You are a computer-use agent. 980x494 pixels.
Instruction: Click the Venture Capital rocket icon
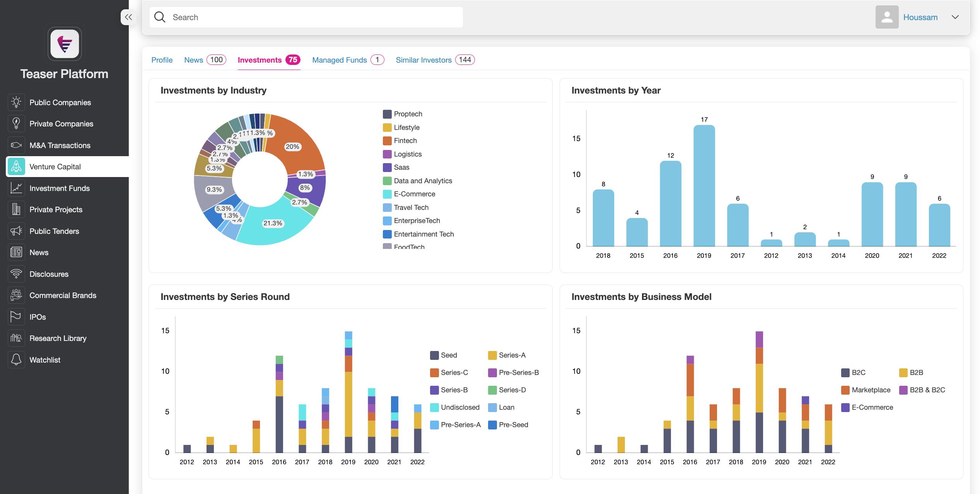tap(16, 167)
